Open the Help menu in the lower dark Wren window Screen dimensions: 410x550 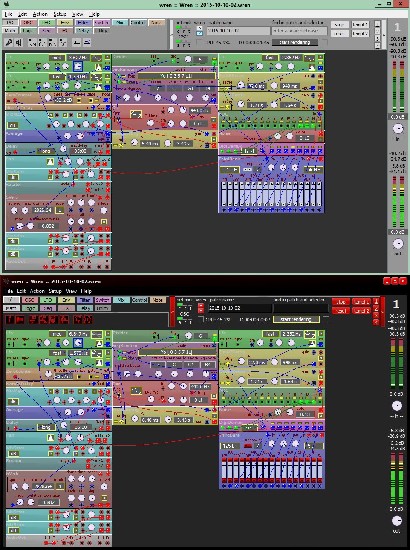pyautogui.click(x=86, y=291)
